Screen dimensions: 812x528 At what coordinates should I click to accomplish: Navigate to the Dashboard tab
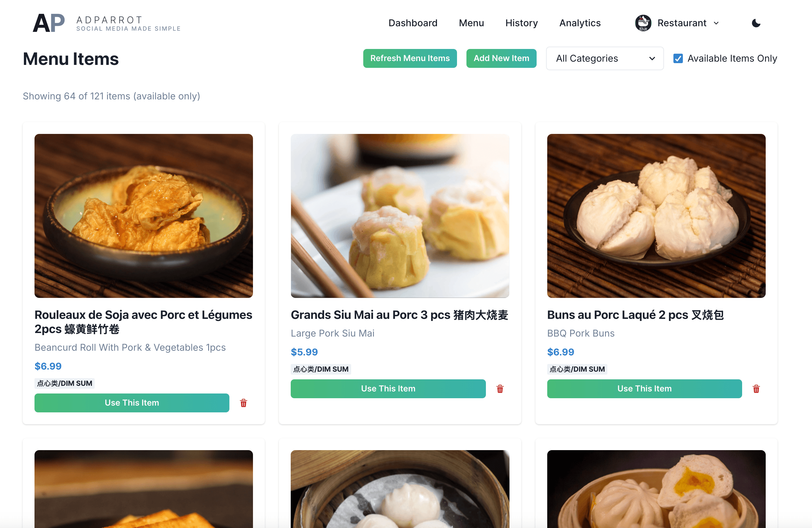412,23
